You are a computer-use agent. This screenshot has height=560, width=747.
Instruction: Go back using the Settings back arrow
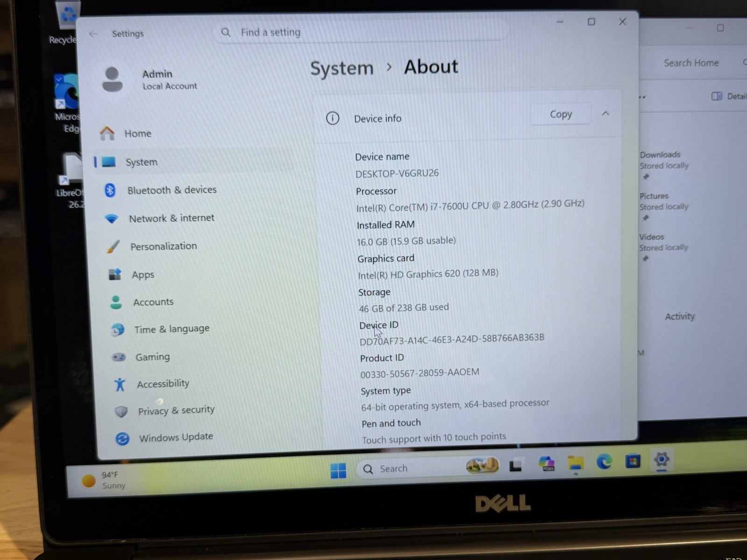click(x=93, y=34)
